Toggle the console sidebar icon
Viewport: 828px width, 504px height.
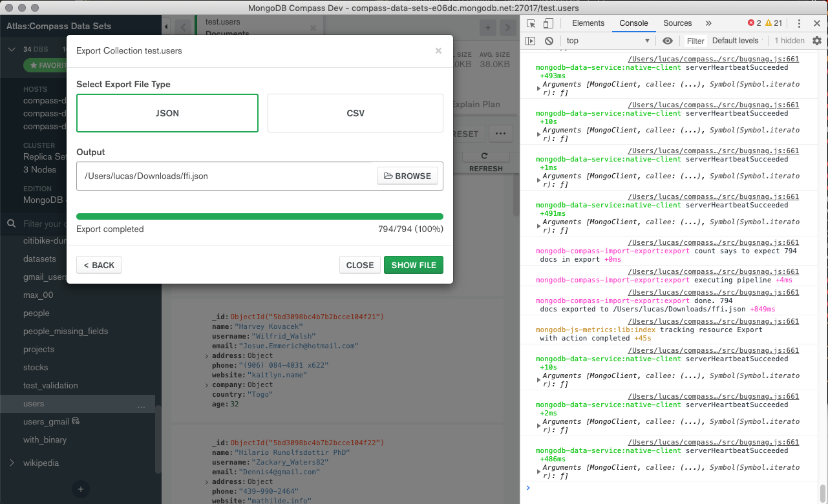(x=531, y=41)
